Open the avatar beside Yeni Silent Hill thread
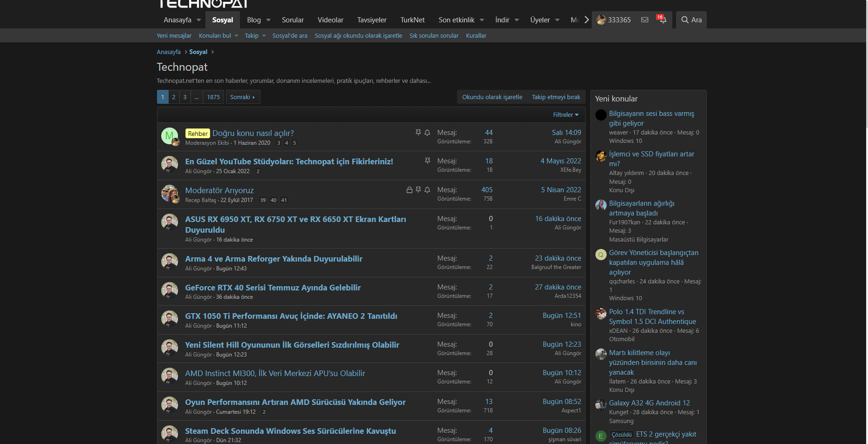This screenshot has width=868, height=444. click(x=170, y=348)
